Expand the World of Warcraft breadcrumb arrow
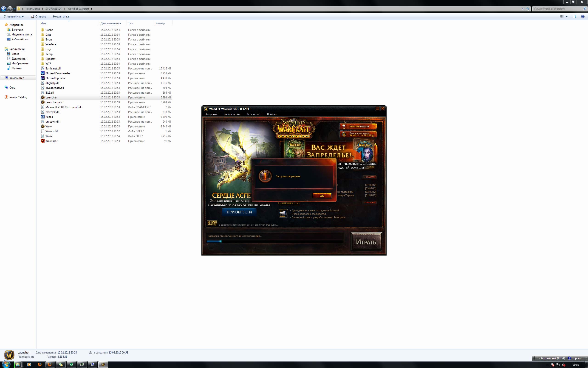The width and height of the screenshot is (588, 368). [x=92, y=9]
